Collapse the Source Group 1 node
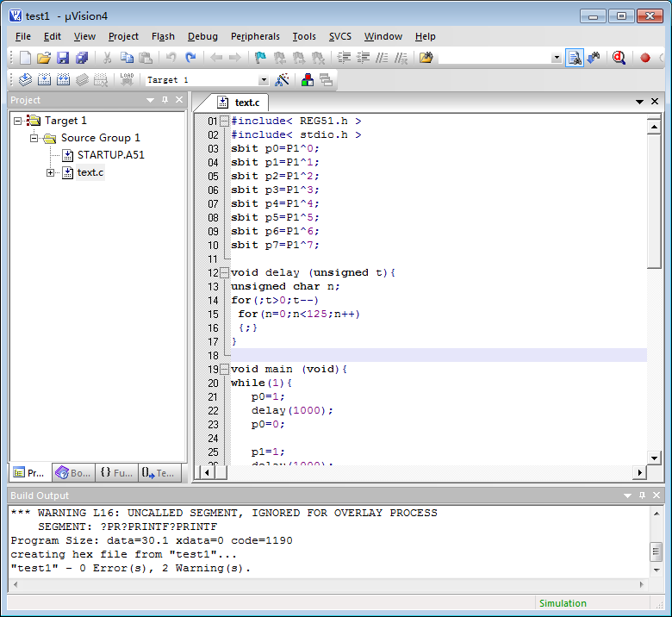This screenshot has height=617, width=672. coord(34,138)
